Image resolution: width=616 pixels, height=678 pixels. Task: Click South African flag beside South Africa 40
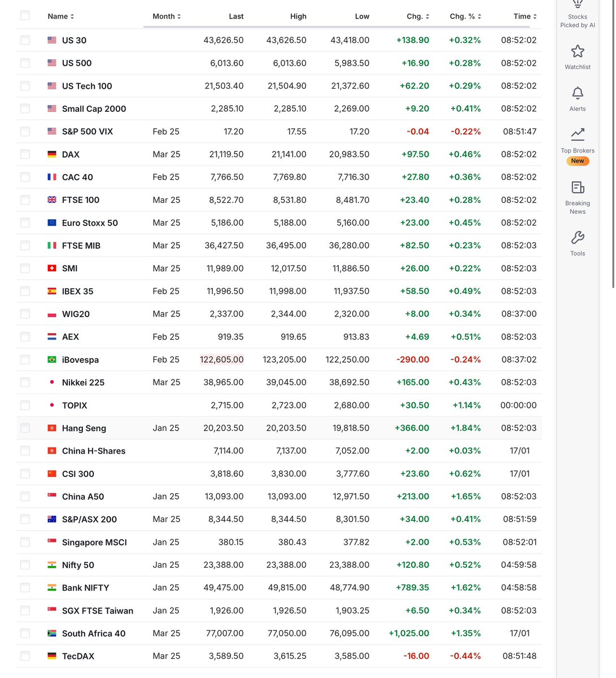pos(52,633)
